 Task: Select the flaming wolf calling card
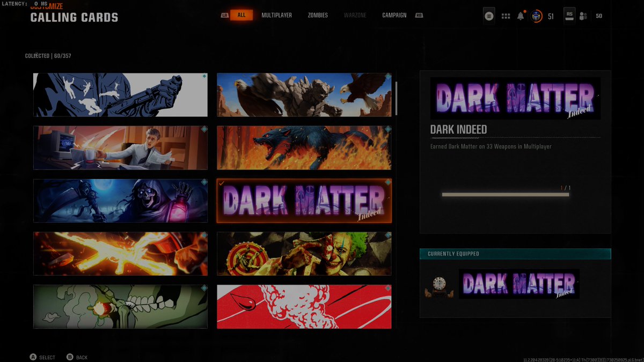coord(304,148)
